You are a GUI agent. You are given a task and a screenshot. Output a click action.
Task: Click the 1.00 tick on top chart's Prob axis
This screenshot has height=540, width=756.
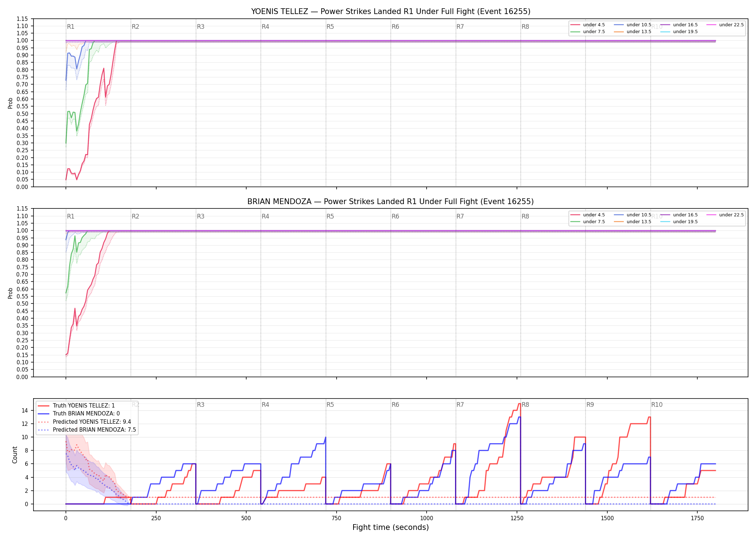point(22,41)
